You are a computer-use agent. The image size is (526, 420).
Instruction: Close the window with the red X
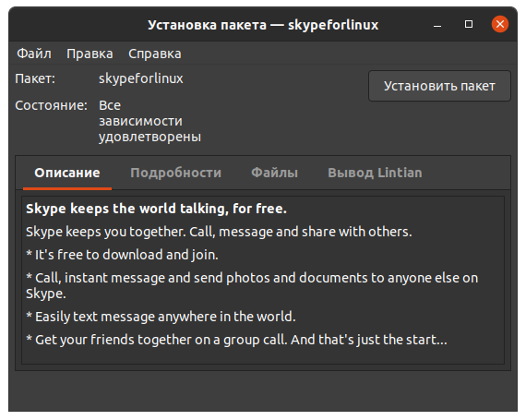point(500,25)
